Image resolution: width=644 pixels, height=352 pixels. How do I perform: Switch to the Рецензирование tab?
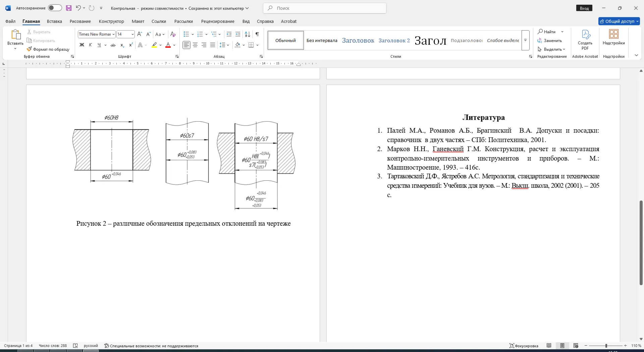[x=218, y=21]
